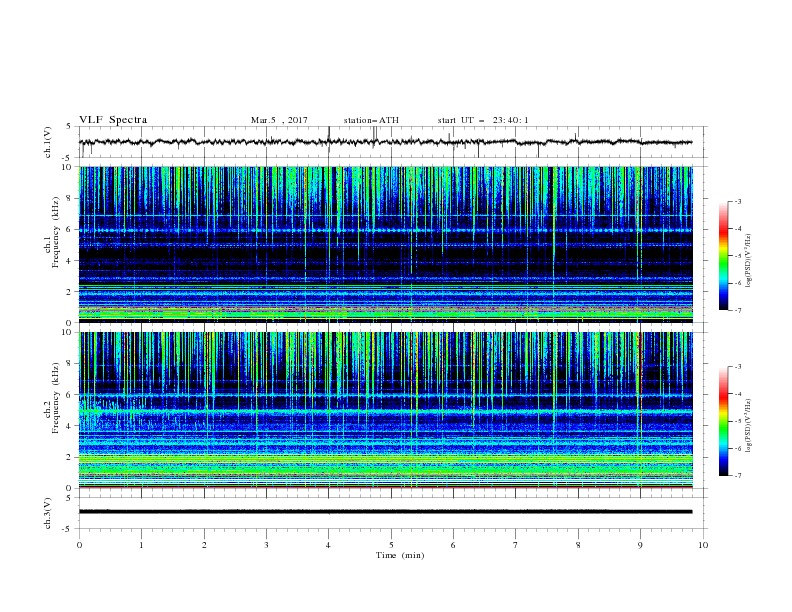Viewport: 792px width, 612px height.
Task: Click lower color bar's "log(PSD)(V²/Hz)" label
Action: pos(749,426)
